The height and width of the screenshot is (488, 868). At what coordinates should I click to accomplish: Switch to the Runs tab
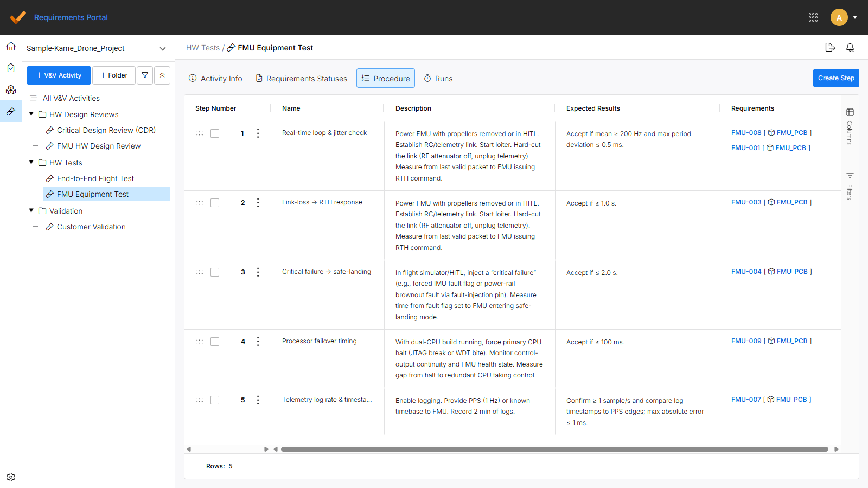point(438,78)
